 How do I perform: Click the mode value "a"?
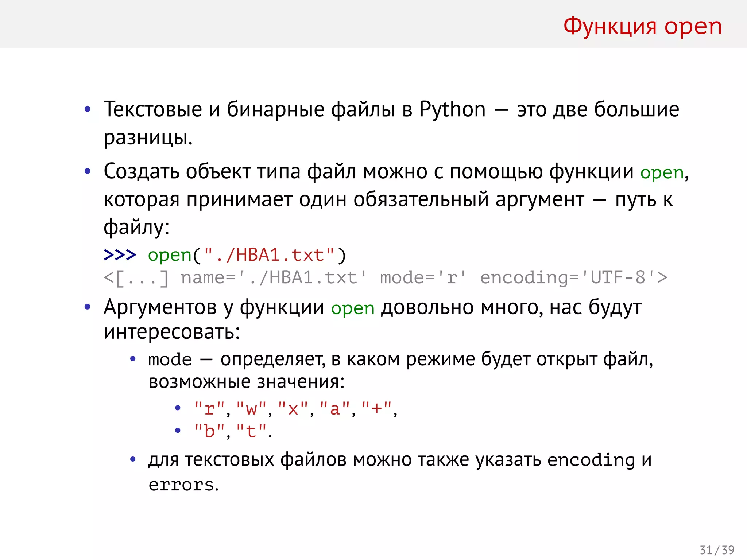pyautogui.click(x=335, y=409)
